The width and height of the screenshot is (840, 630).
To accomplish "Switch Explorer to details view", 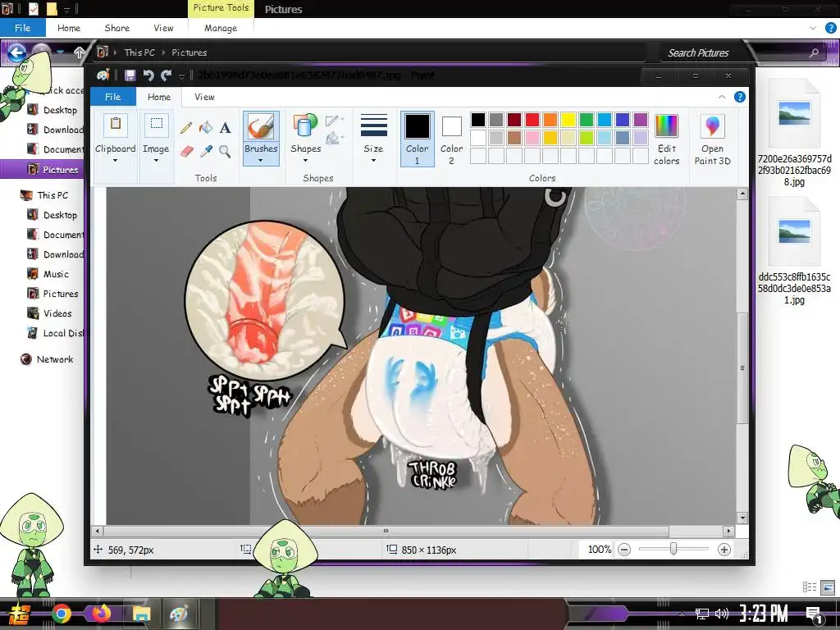I will (x=810, y=587).
